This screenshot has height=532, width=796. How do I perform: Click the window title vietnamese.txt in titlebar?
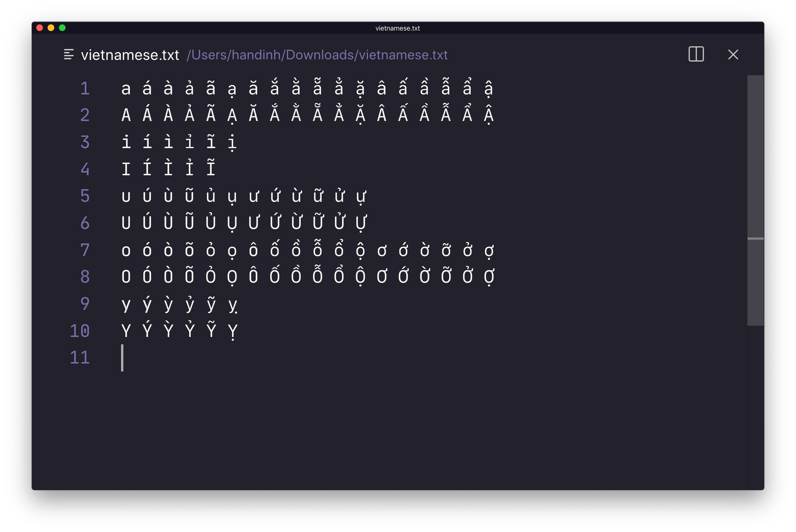(x=397, y=28)
